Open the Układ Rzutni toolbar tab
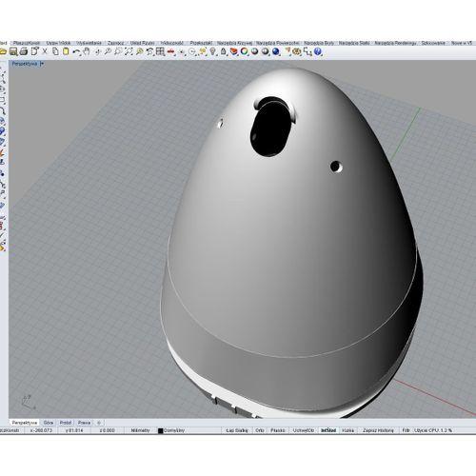 pyautogui.click(x=142, y=43)
